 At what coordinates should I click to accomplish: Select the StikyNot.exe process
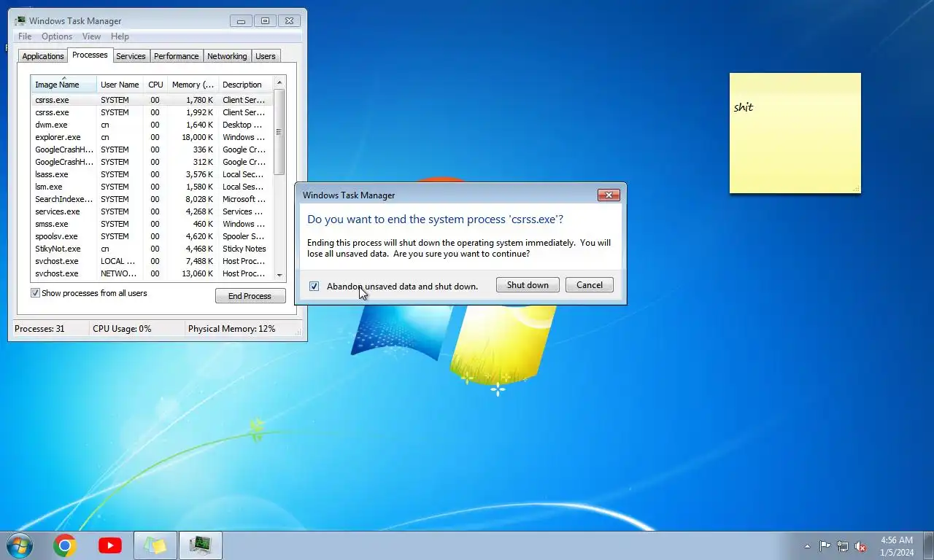click(x=152, y=249)
